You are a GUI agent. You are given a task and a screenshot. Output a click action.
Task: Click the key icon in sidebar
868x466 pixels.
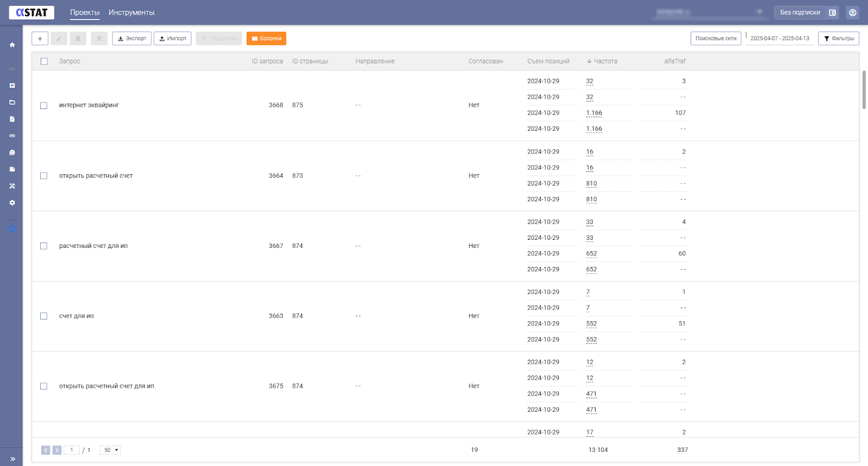[12, 69]
